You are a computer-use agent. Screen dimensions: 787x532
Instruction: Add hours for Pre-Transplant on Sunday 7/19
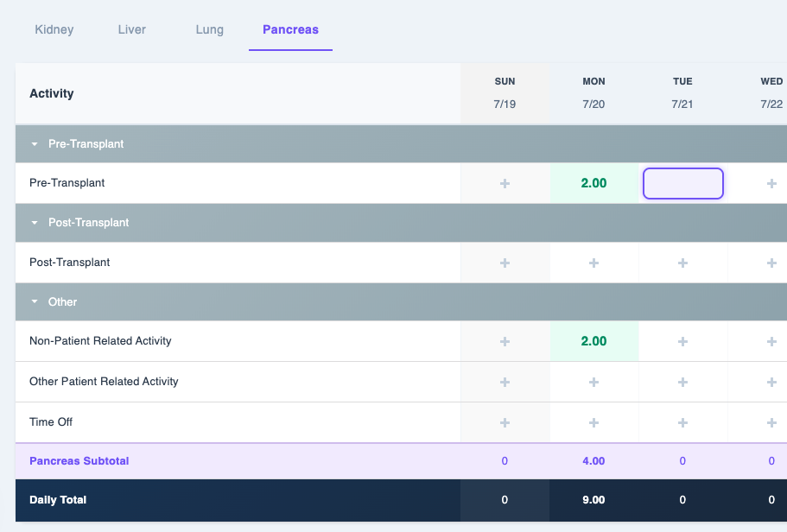tap(505, 184)
